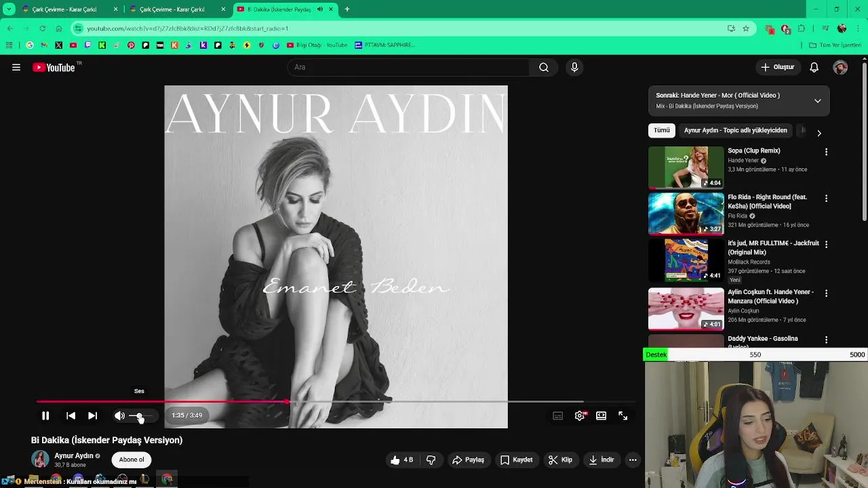The width and height of the screenshot is (868, 488).
Task: Click Kaydet to save the video
Action: tap(516, 460)
